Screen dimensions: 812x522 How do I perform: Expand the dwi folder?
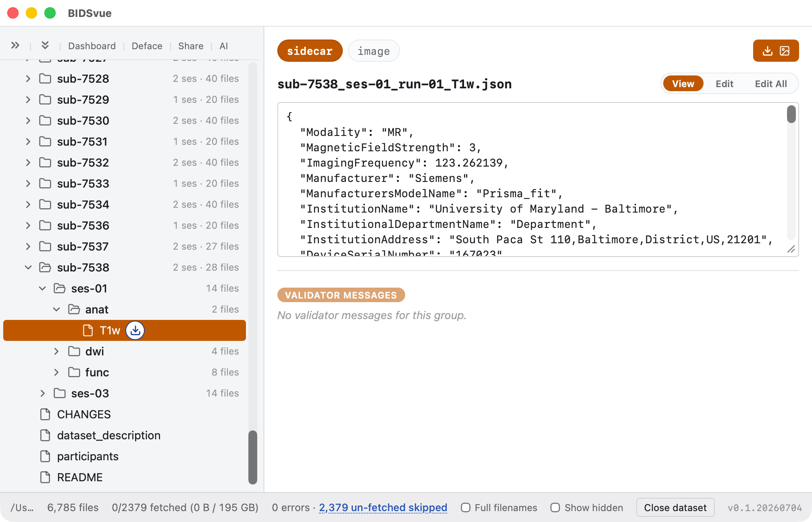[x=56, y=351]
